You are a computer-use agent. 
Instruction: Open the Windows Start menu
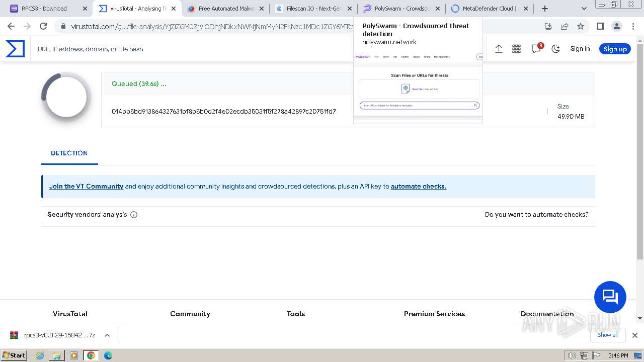click(x=14, y=355)
